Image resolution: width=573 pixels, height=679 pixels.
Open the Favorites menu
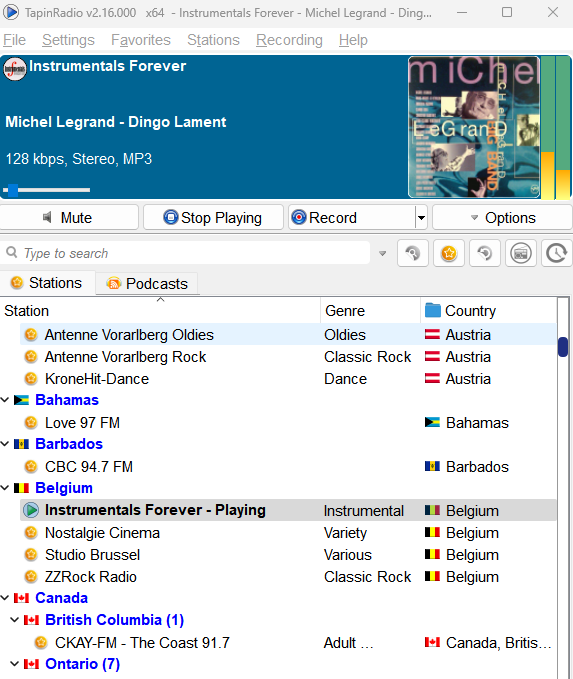[x=141, y=40]
